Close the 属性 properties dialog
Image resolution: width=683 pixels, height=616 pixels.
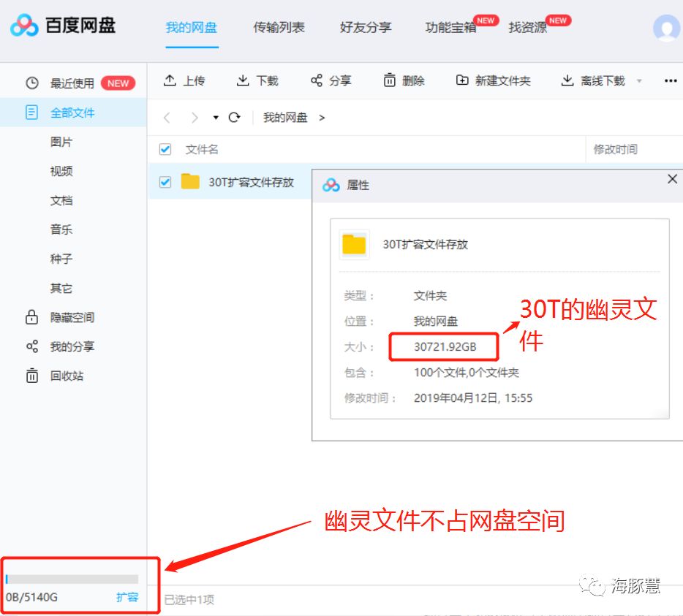[672, 179]
